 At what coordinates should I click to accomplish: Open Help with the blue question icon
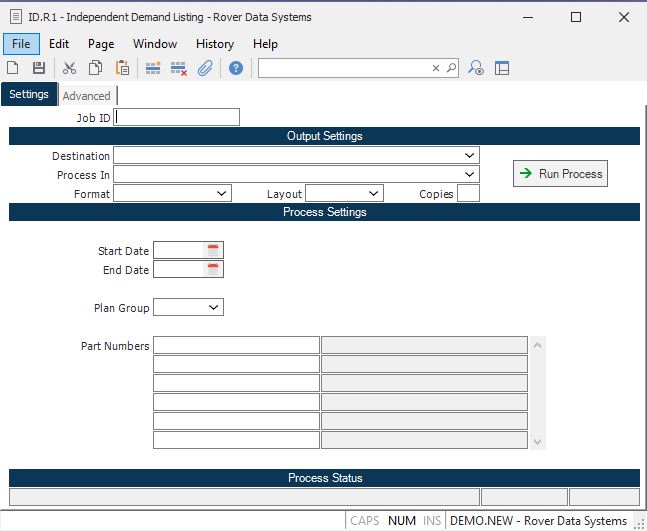(236, 68)
